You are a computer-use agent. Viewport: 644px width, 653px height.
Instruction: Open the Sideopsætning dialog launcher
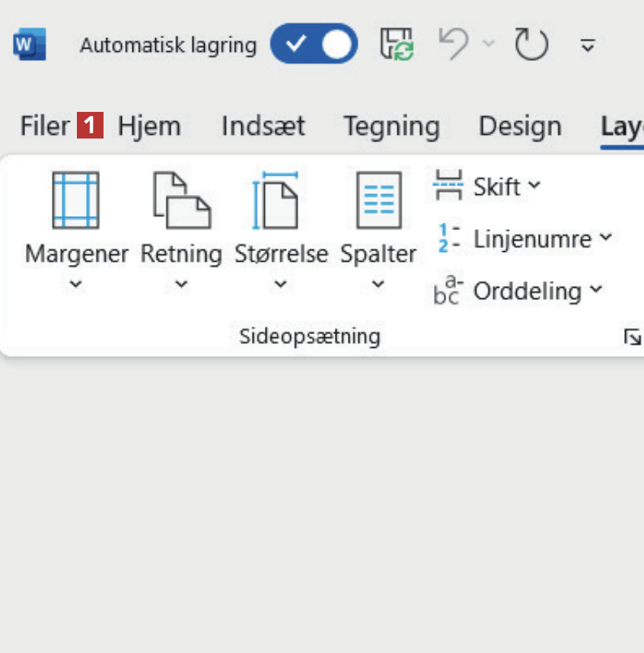pos(632,336)
